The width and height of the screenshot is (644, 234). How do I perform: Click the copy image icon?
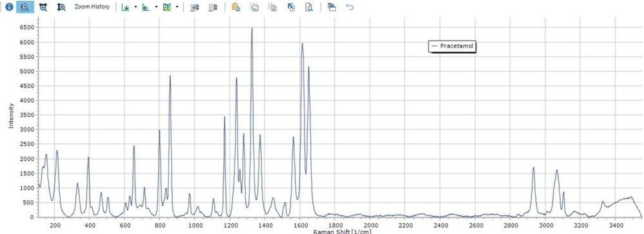(x=254, y=7)
